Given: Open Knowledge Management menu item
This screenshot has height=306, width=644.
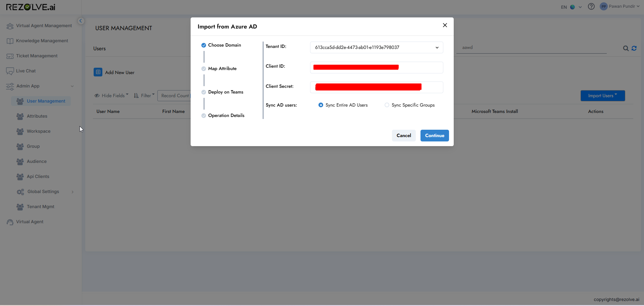Looking at the screenshot, I should pyautogui.click(x=42, y=41).
